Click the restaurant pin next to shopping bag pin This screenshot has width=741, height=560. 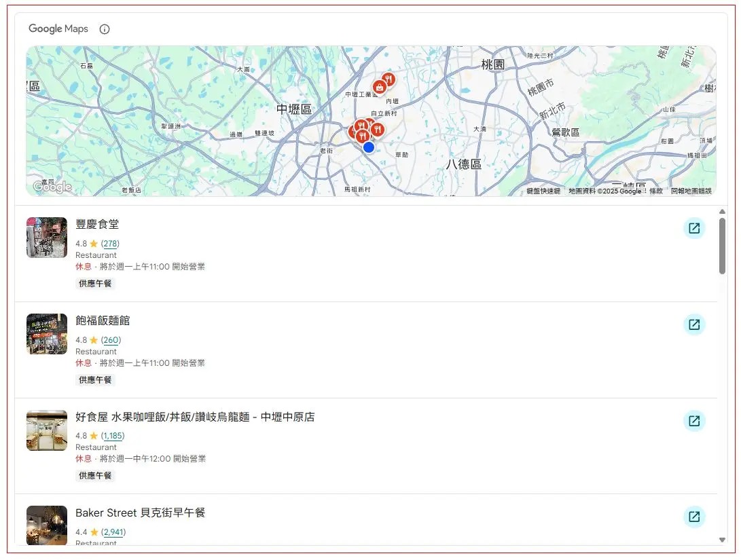(388, 80)
